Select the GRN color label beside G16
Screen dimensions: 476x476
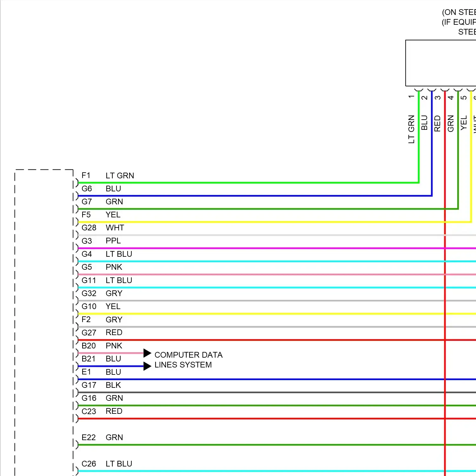point(114,398)
